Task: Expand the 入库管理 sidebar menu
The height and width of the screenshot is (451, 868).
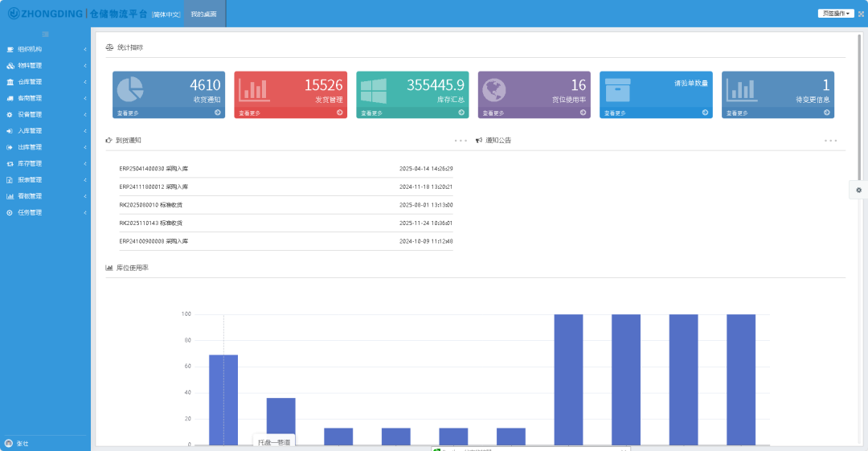Action: (x=45, y=130)
